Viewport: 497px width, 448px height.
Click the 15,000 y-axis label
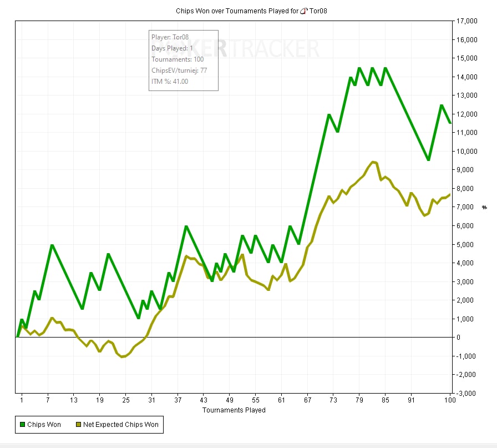466,58
